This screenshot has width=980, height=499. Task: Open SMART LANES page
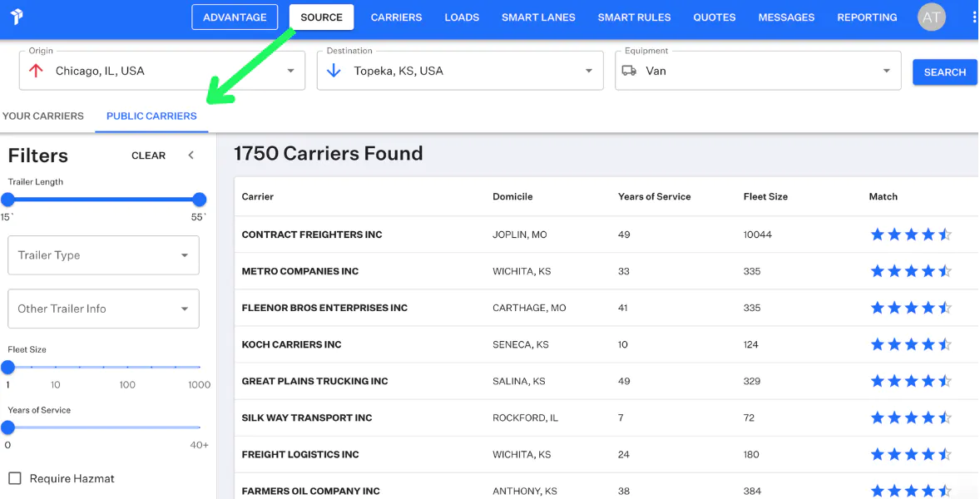coord(538,17)
